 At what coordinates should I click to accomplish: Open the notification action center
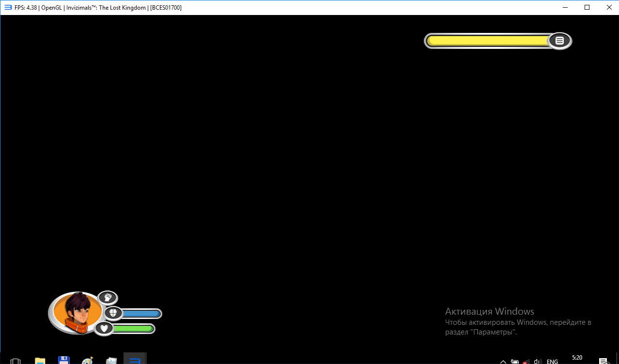604,361
